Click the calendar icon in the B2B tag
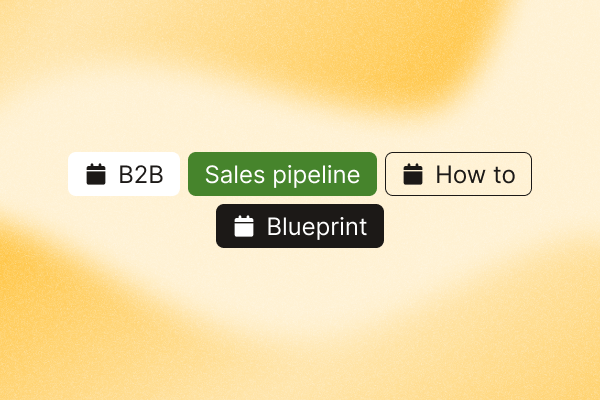The image size is (600, 400). tap(96, 174)
